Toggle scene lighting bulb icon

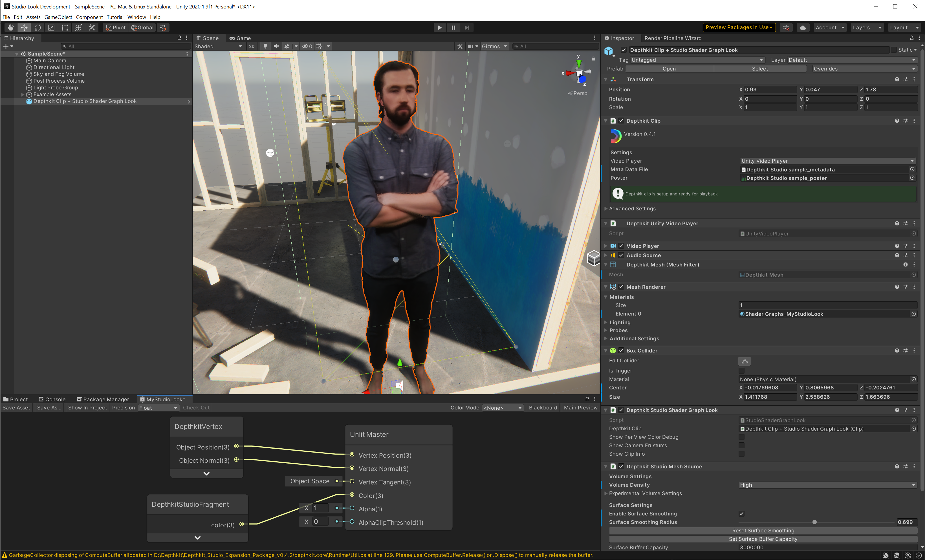click(x=265, y=46)
